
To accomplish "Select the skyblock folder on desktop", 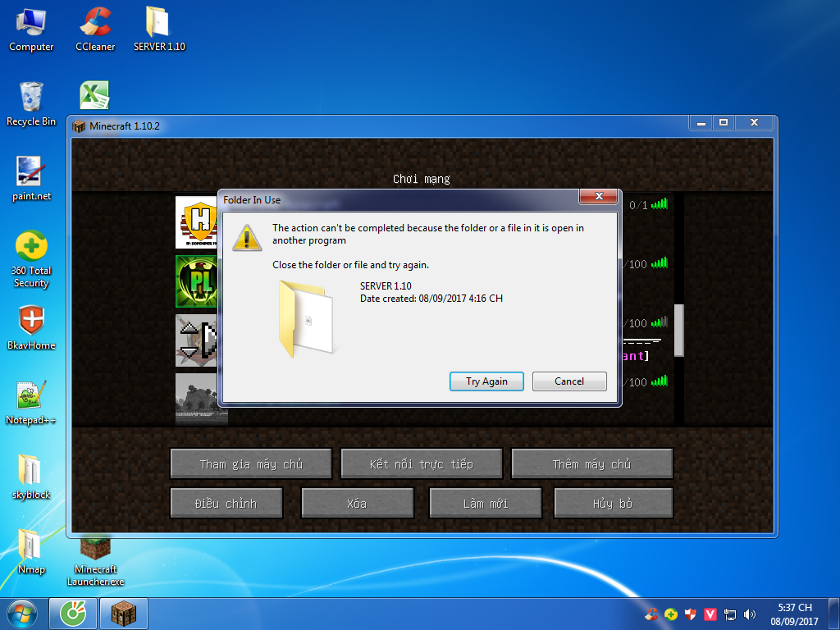I will (x=31, y=477).
